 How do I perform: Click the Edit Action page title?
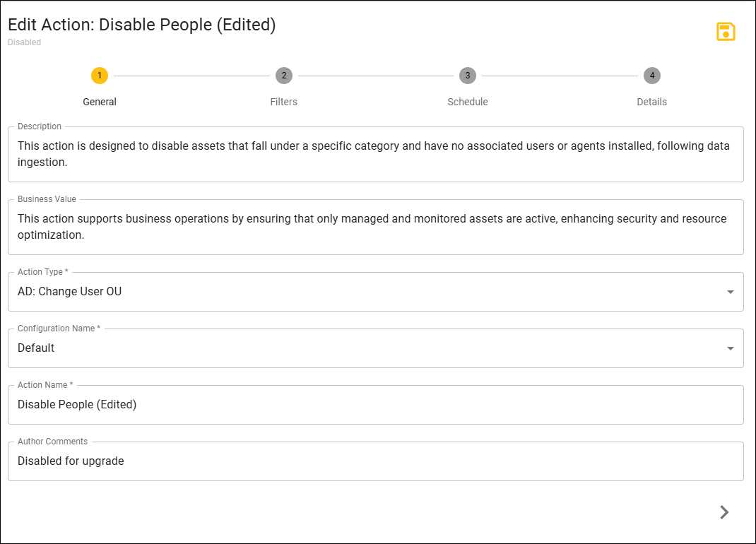pyautogui.click(x=142, y=25)
